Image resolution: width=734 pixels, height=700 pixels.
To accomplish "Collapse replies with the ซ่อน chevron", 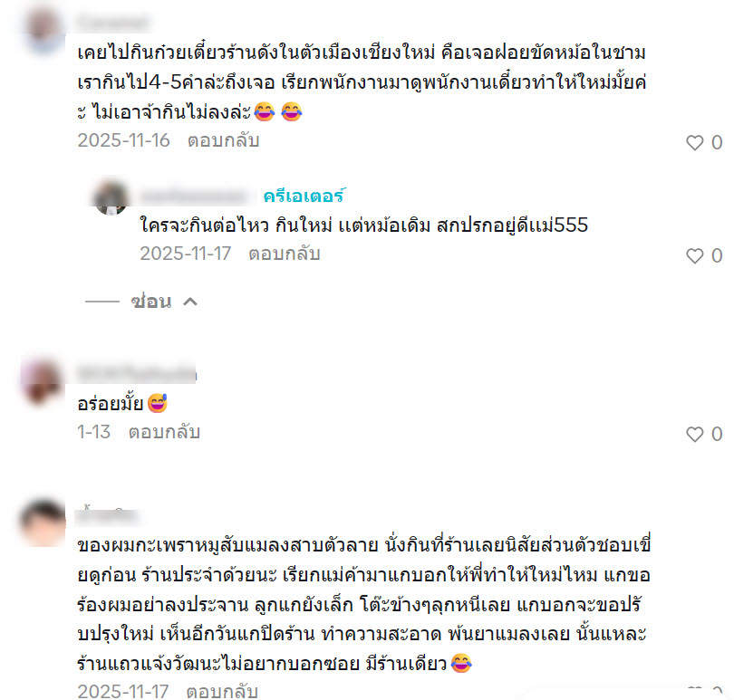I will pyautogui.click(x=190, y=302).
